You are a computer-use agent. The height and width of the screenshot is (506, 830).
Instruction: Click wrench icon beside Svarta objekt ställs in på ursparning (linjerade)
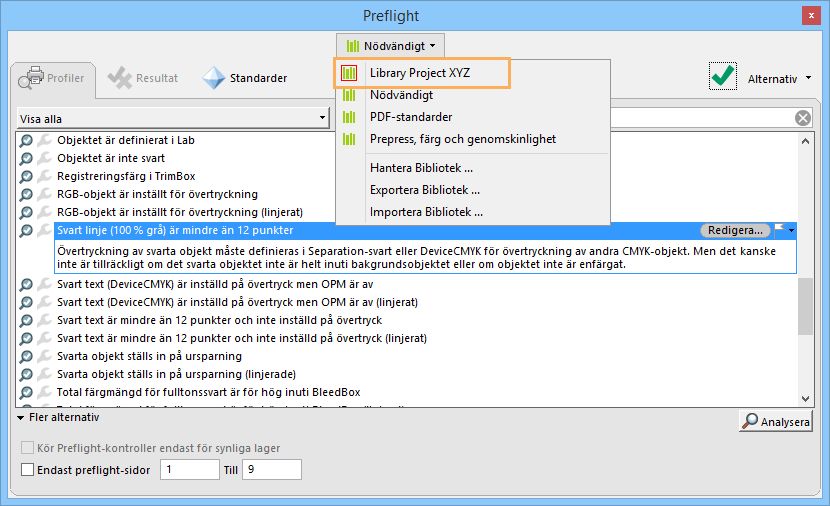click(x=45, y=374)
